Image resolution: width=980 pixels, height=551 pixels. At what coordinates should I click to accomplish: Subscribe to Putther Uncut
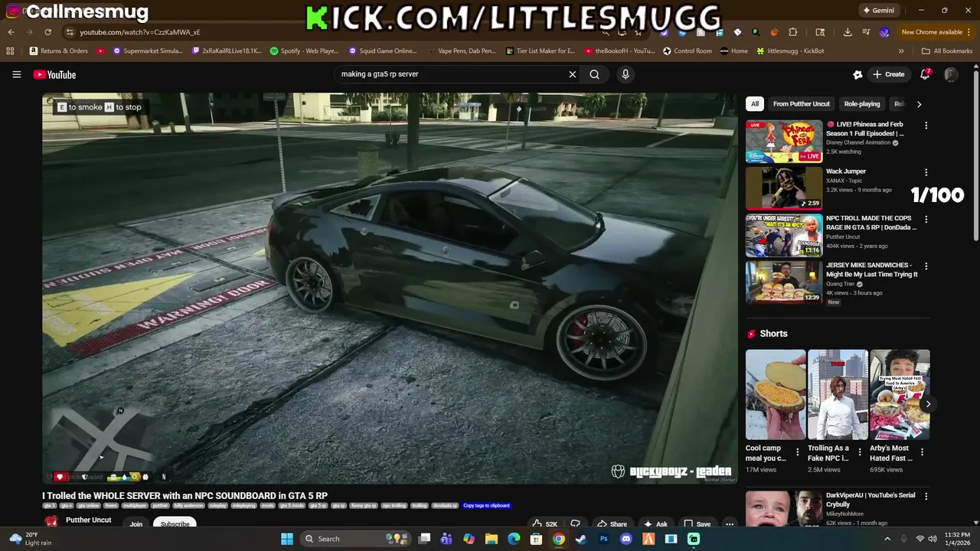pos(175,523)
